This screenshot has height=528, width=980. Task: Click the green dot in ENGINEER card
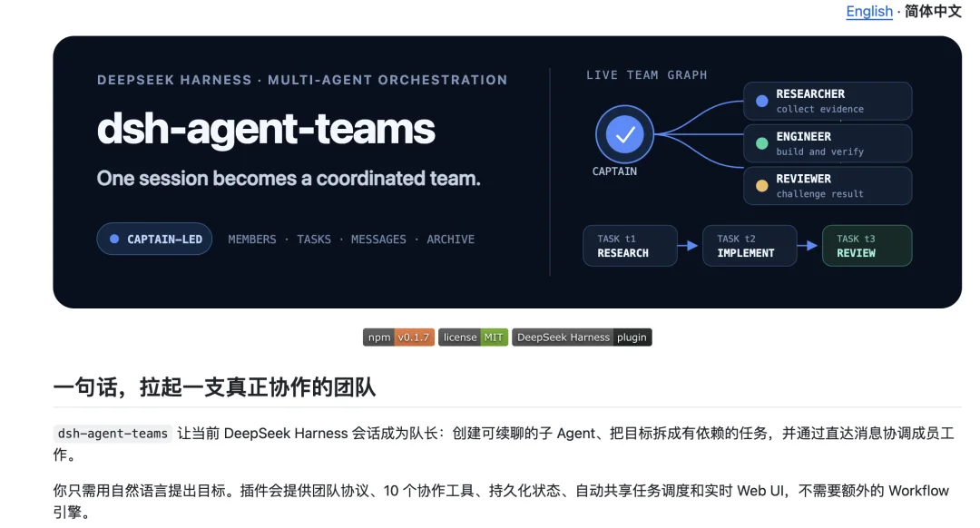click(x=762, y=143)
